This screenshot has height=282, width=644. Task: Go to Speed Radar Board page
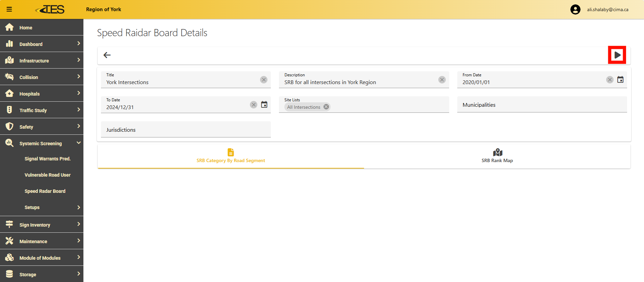point(45,191)
